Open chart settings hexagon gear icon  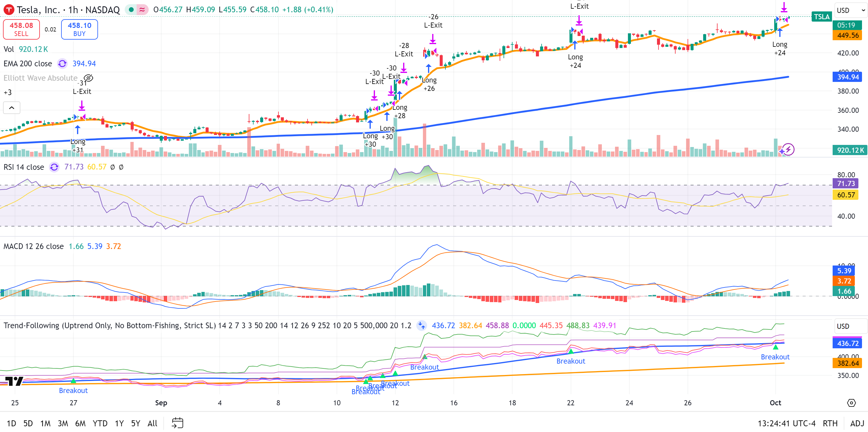(851, 403)
